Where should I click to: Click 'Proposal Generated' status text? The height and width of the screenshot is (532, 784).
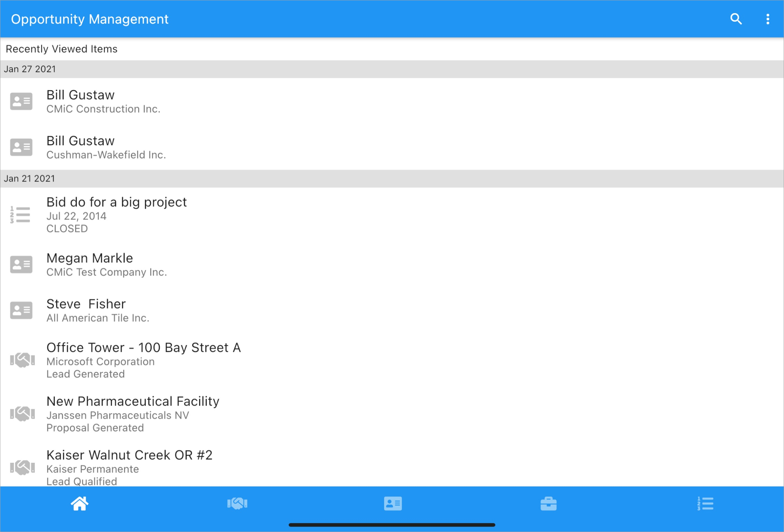95,428
